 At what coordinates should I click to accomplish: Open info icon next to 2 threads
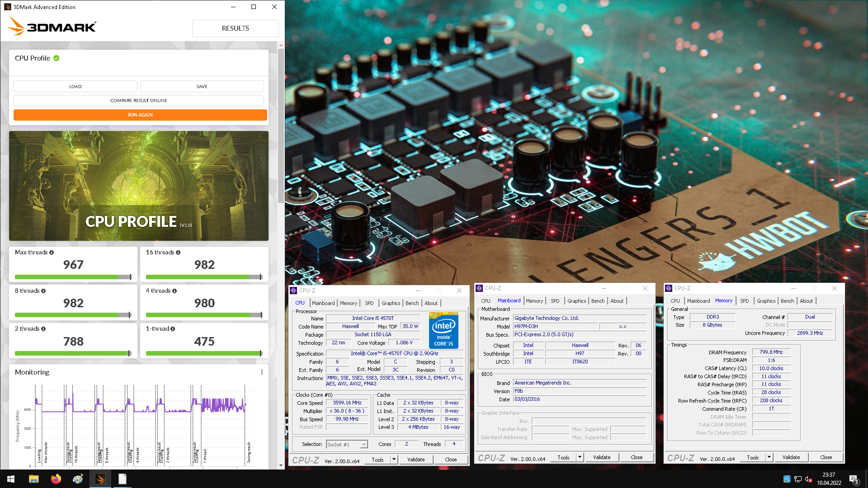43,329
